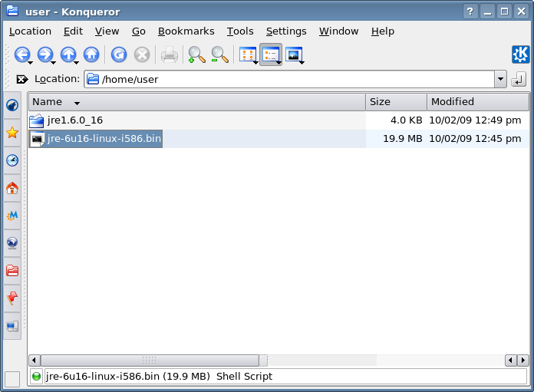
Task: Sort files by Name column header
Action: pos(197,102)
